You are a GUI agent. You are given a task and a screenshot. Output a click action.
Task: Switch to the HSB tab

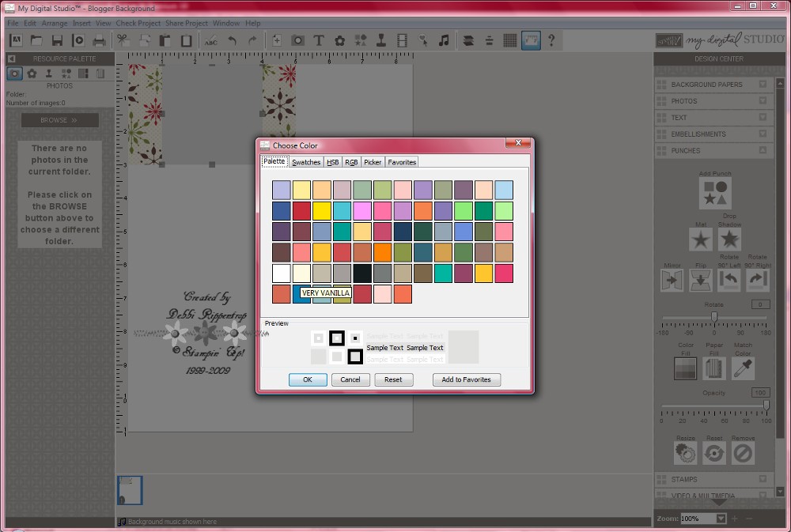(x=332, y=162)
